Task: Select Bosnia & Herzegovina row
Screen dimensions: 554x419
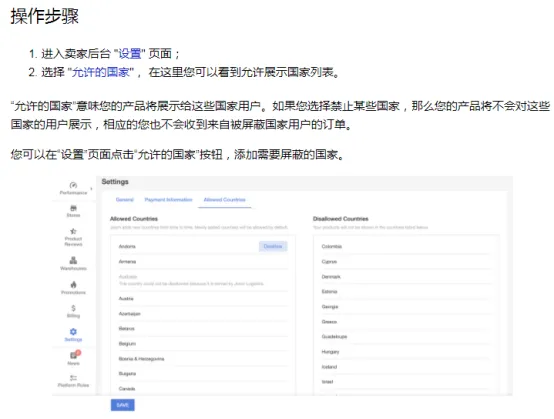Action: click(x=203, y=359)
